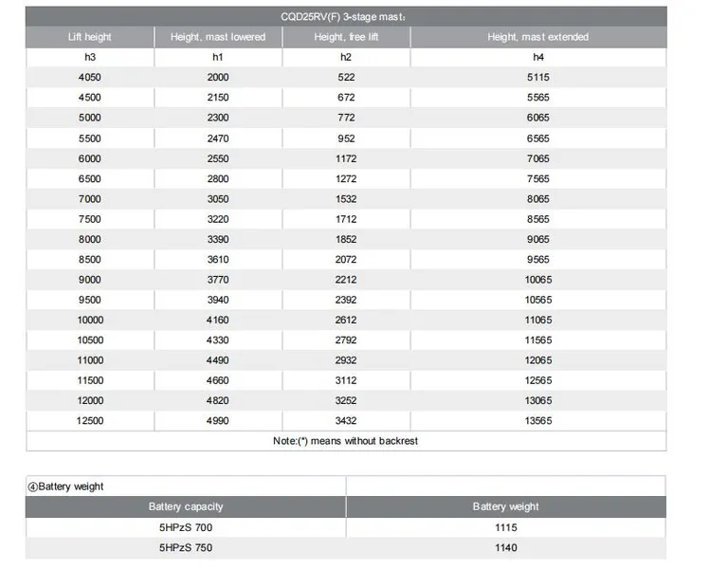
Task: Select free lift value 952
Action: (346, 138)
